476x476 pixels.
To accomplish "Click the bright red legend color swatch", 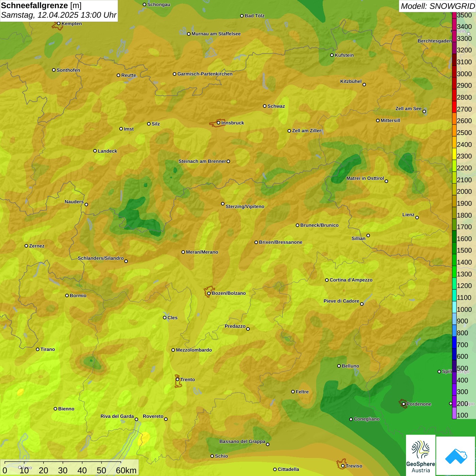I will pos(454,106).
